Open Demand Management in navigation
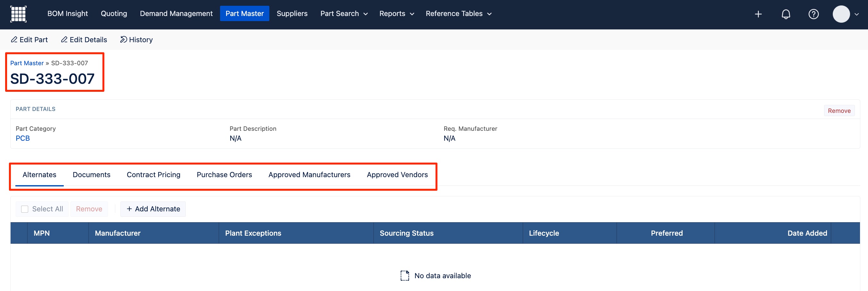 click(x=176, y=14)
